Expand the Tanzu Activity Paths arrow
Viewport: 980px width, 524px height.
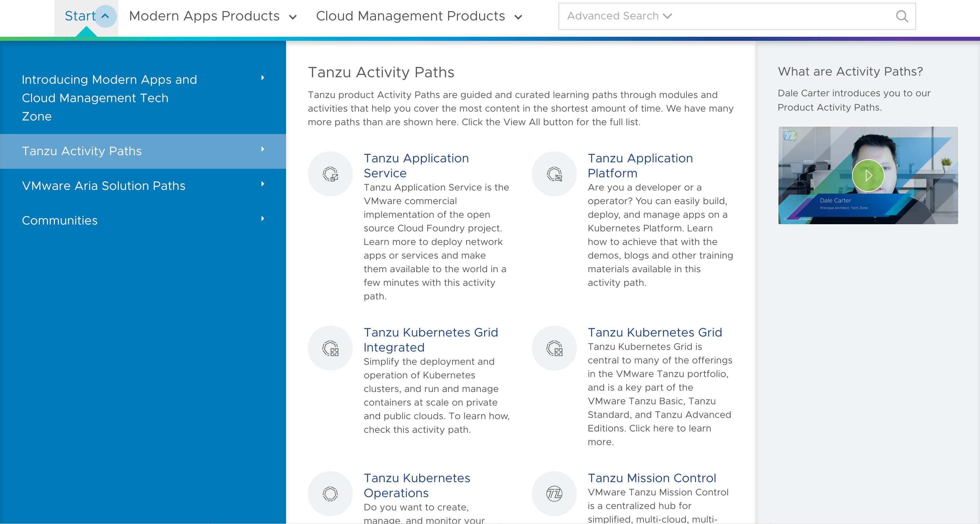[x=263, y=149]
